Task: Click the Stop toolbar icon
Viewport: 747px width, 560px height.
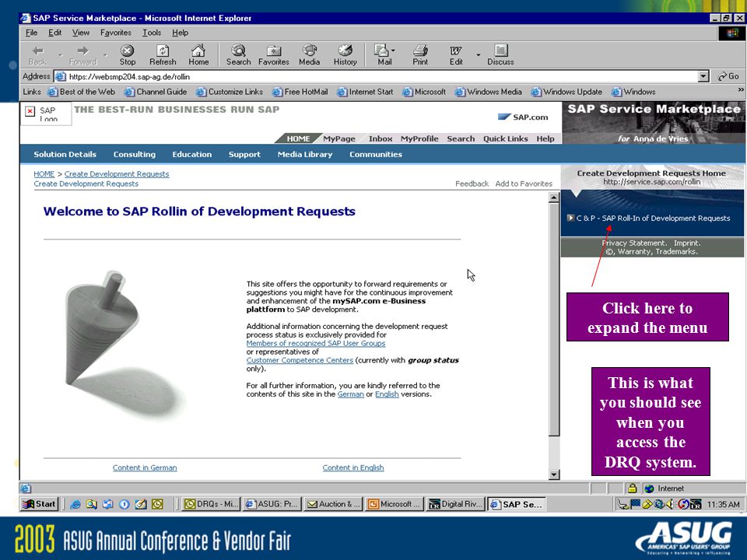Action: [x=127, y=54]
